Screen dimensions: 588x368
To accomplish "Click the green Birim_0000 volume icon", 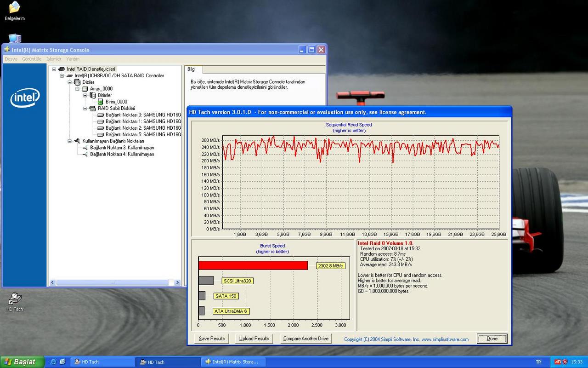I will [101, 102].
